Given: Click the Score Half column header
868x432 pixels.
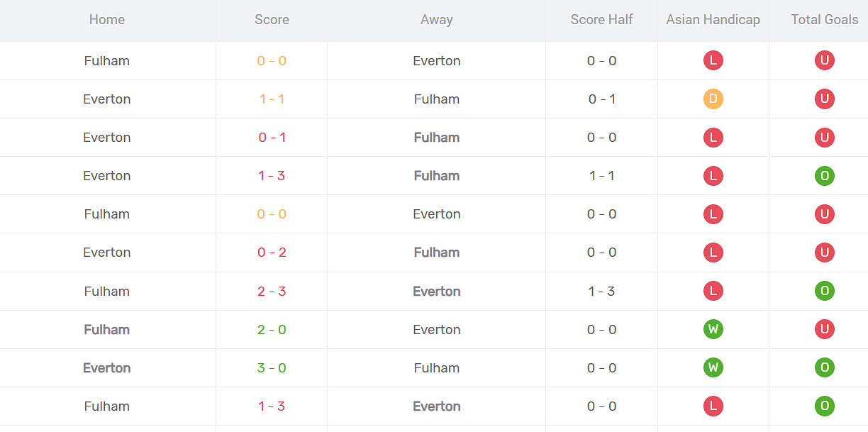Looking at the screenshot, I should [601, 20].
